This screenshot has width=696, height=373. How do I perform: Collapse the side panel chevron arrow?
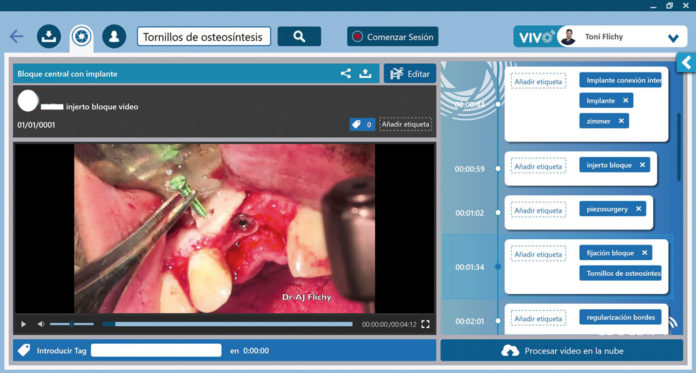pyautogui.click(x=686, y=63)
